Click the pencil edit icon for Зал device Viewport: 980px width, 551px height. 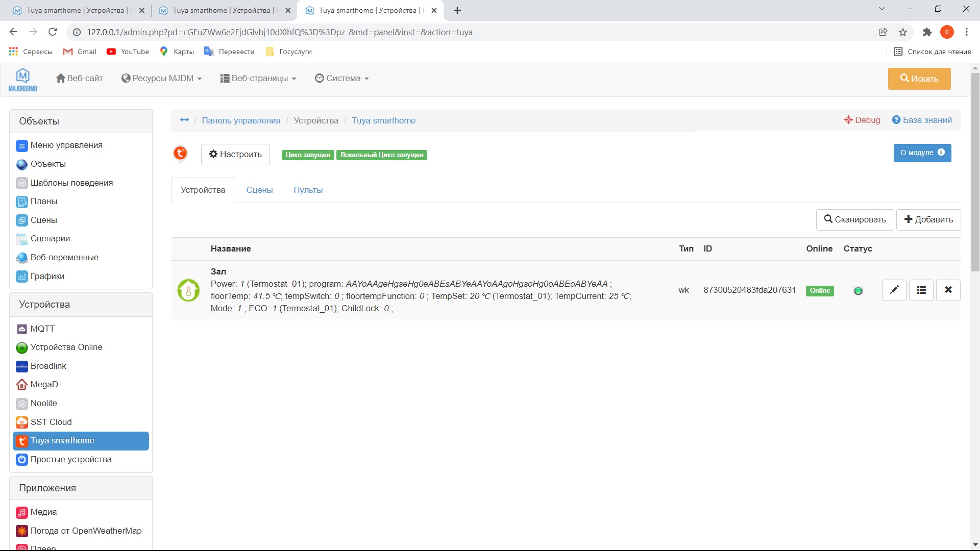[x=894, y=290]
